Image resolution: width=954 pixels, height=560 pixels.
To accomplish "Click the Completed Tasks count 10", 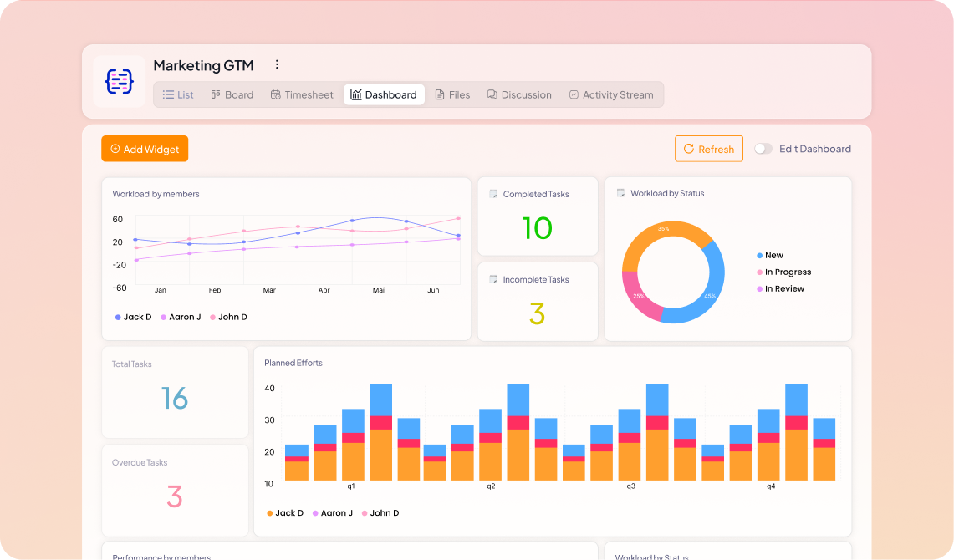I will 538,229.
